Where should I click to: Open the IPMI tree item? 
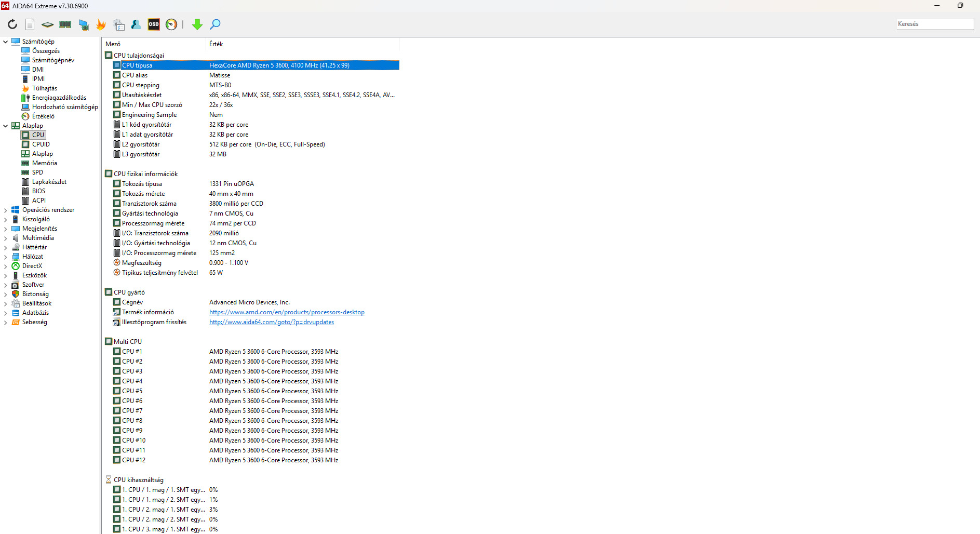tap(38, 79)
